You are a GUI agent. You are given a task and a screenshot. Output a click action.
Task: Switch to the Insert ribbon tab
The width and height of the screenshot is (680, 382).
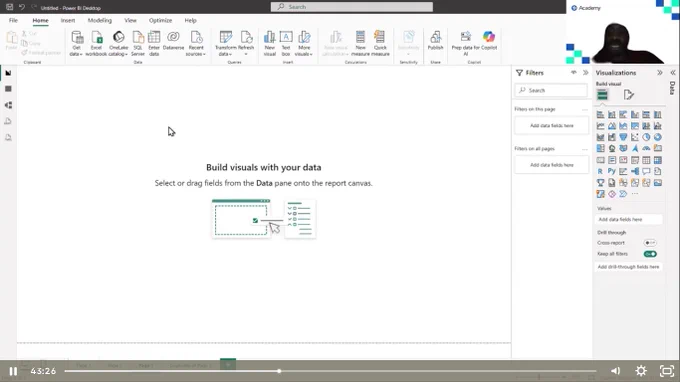68,20
